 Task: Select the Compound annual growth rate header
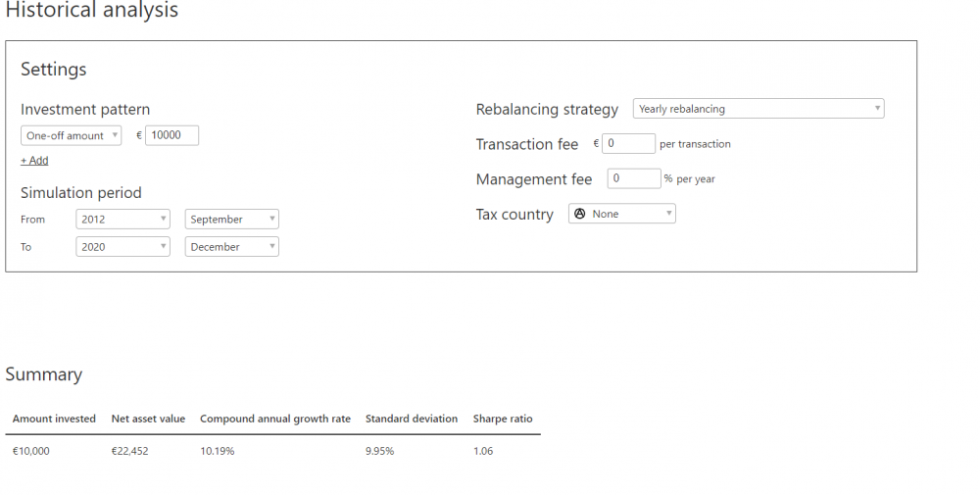point(274,419)
